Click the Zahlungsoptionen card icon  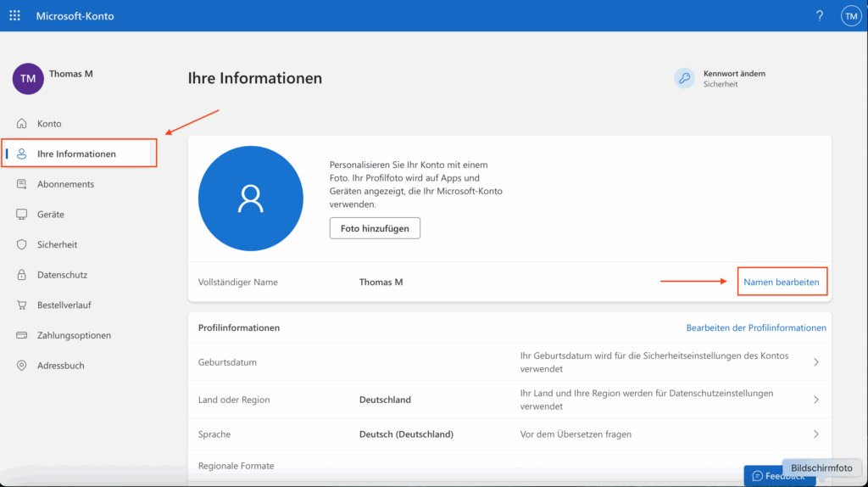click(x=21, y=335)
